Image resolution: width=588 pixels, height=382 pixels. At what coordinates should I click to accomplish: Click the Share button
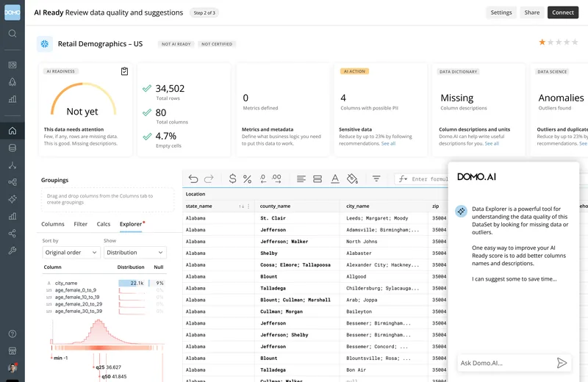[x=531, y=12]
